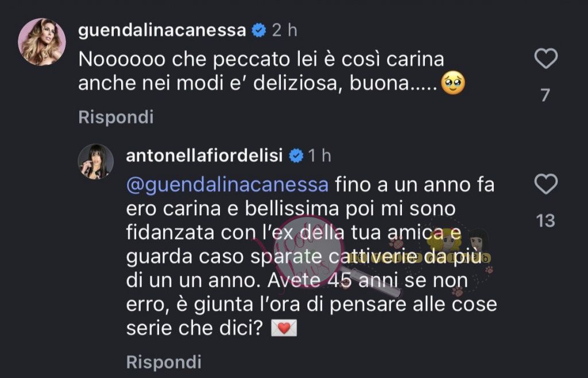
Task: Click the antonellafiordelisi username
Action: 206,155
